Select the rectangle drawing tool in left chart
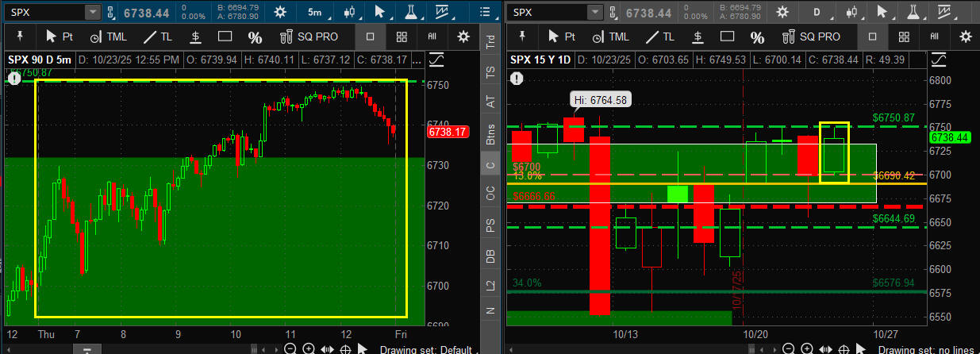 click(x=225, y=37)
